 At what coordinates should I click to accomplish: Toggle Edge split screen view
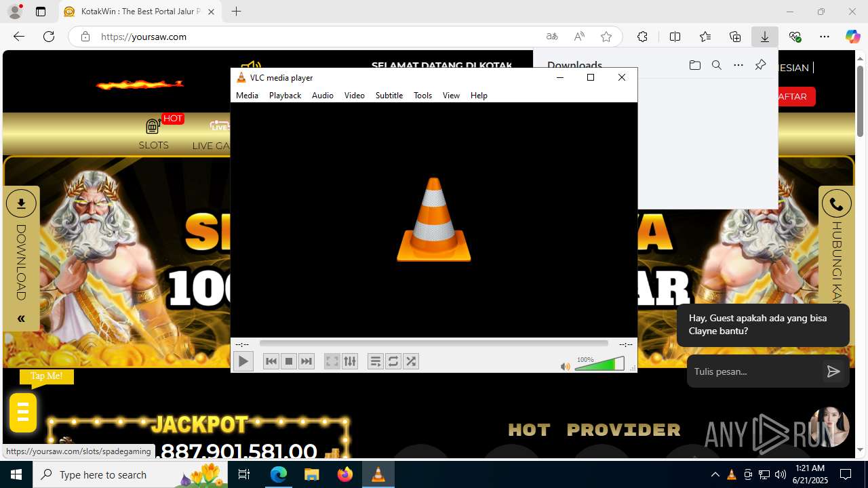[675, 37]
